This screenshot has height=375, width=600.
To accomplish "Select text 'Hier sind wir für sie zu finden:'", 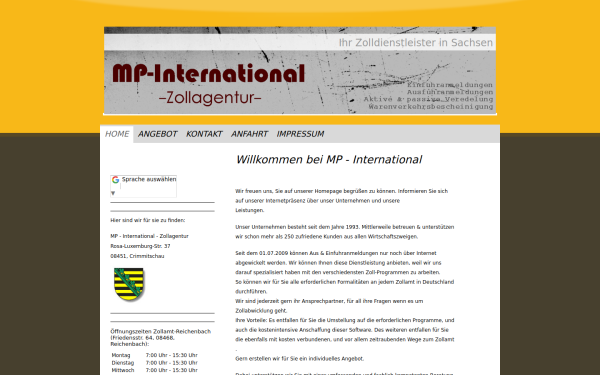I will point(148,220).
